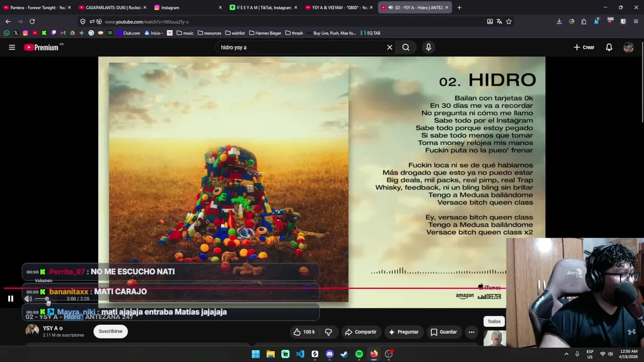Open the thrash bookmarks folder
The image size is (644, 362).
294,33
